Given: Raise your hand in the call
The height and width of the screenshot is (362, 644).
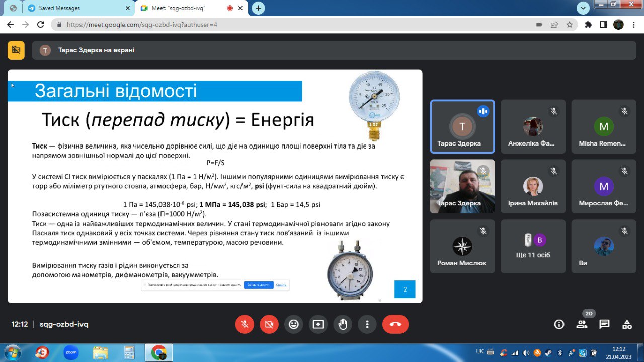Looking at the screenshot, I should (343, 324).
